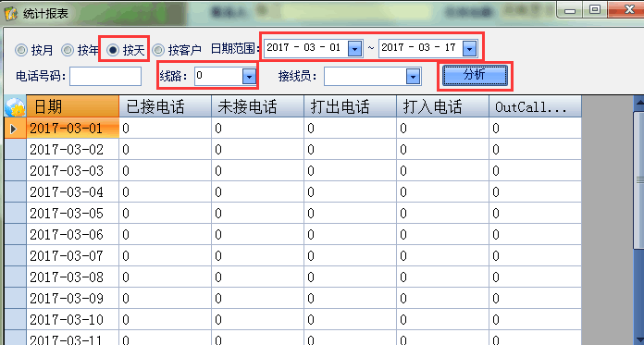Click the day field 17 in end date
The height and width of the screenshot is (345, 644).
(x=451, y=48)
